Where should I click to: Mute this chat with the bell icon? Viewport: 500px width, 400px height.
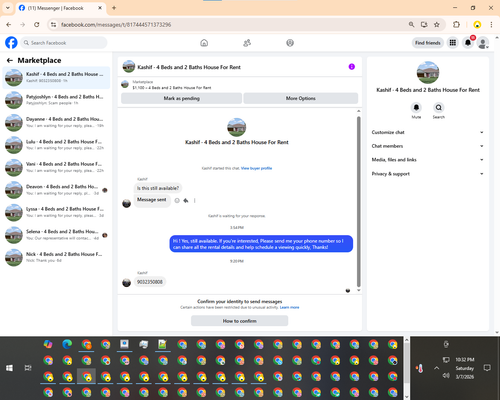coord(416,107)
